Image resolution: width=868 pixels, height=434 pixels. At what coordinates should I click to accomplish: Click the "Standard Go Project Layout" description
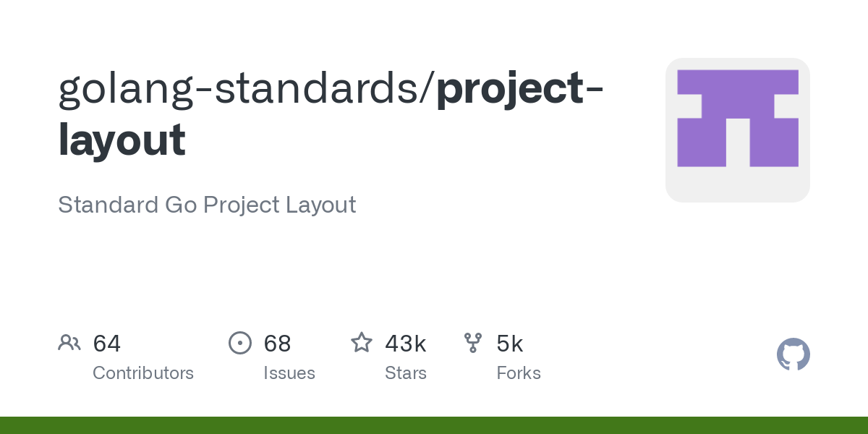(x=207, y=205)
